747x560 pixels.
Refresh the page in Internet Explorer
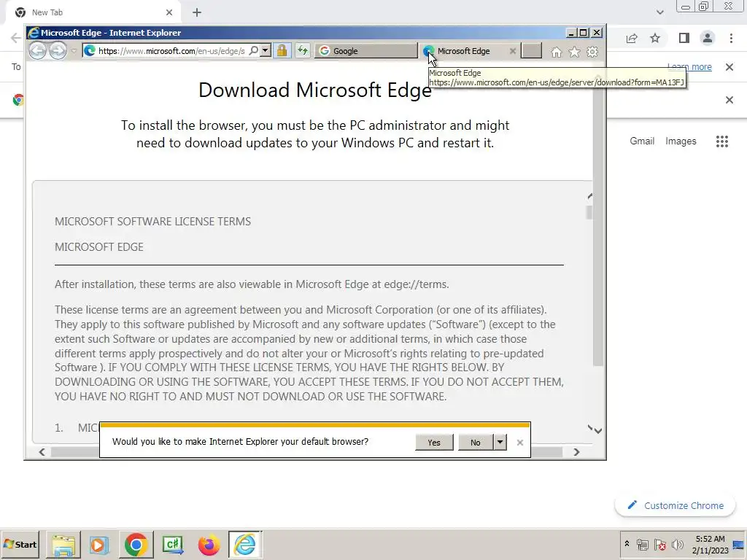pyautogui.click(x=303, y=50)
